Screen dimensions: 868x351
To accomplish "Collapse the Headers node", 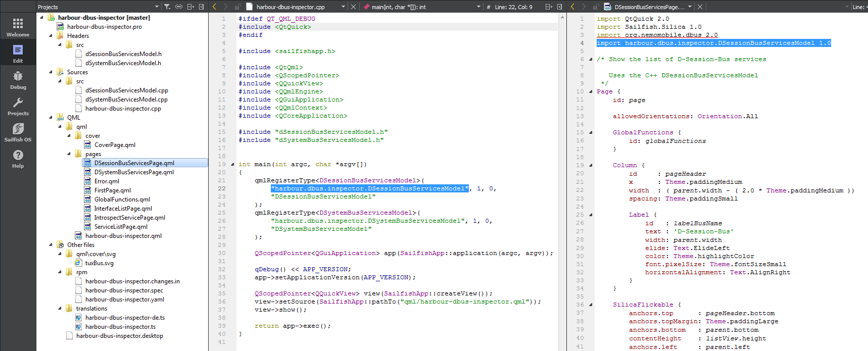I will click(x=51, y=35).
